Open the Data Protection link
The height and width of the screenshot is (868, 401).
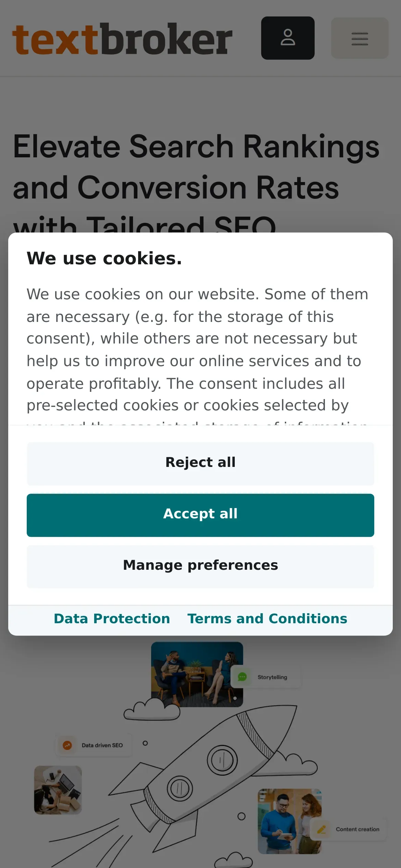pyautogui.click(x=112, y=619)
